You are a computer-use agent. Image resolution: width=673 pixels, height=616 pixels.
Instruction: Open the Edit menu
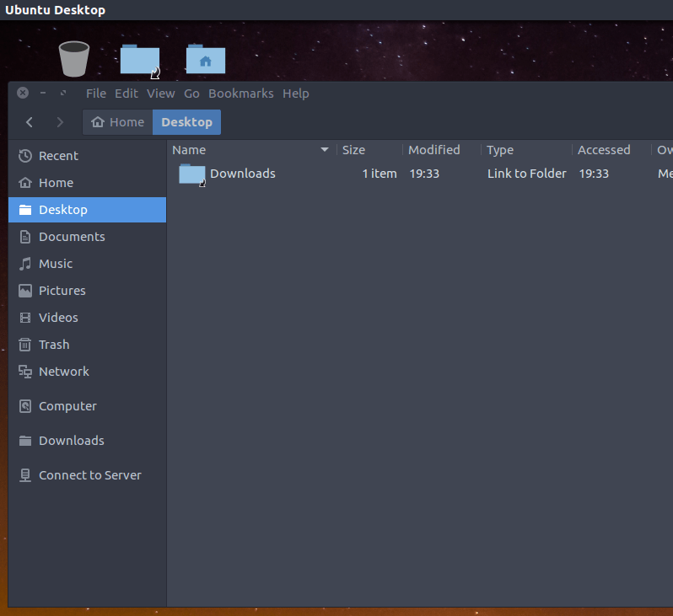click(127, 94)
